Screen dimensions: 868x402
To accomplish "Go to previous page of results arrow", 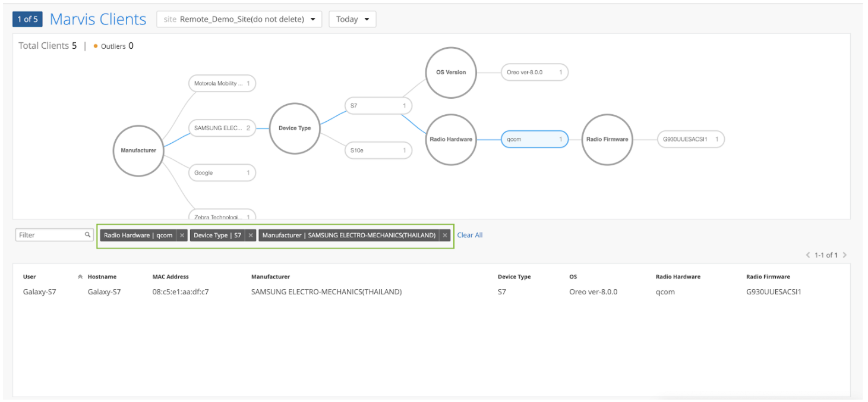I will (808, 255).
